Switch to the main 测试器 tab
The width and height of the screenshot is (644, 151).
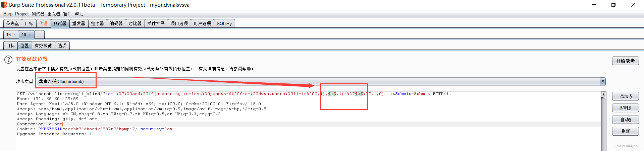60,23
